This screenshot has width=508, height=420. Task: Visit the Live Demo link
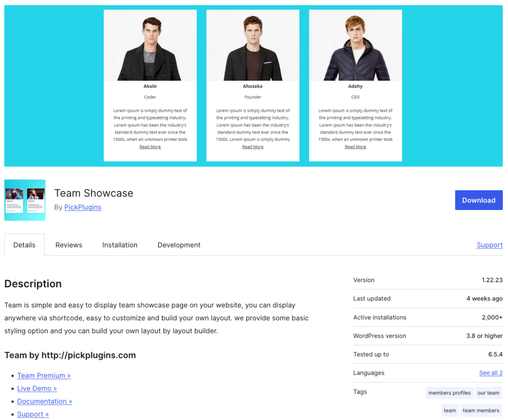pos(37,388)
